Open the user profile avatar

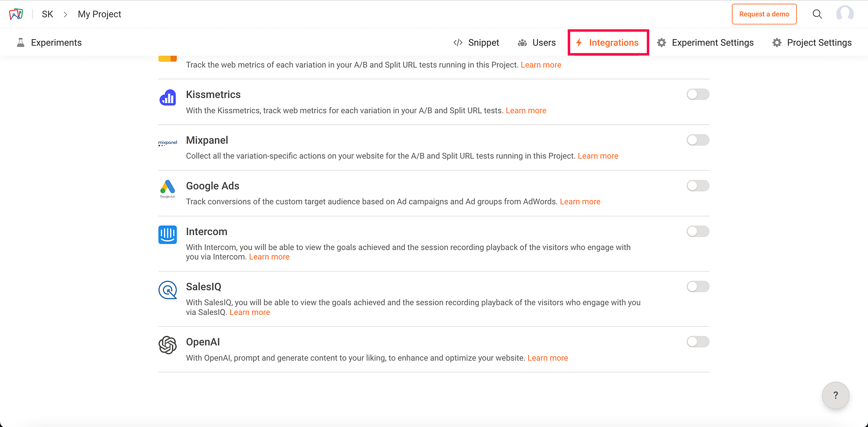pyautogui.click(x=845, y=14)
